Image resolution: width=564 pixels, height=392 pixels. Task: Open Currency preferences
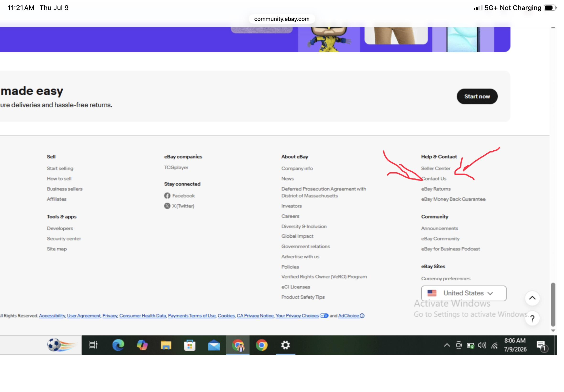click(446, 279)
